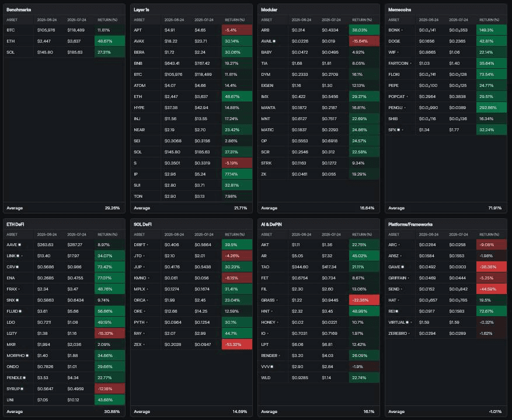
Task: Select the -5.19% return for S
Action: coord(237,163)
